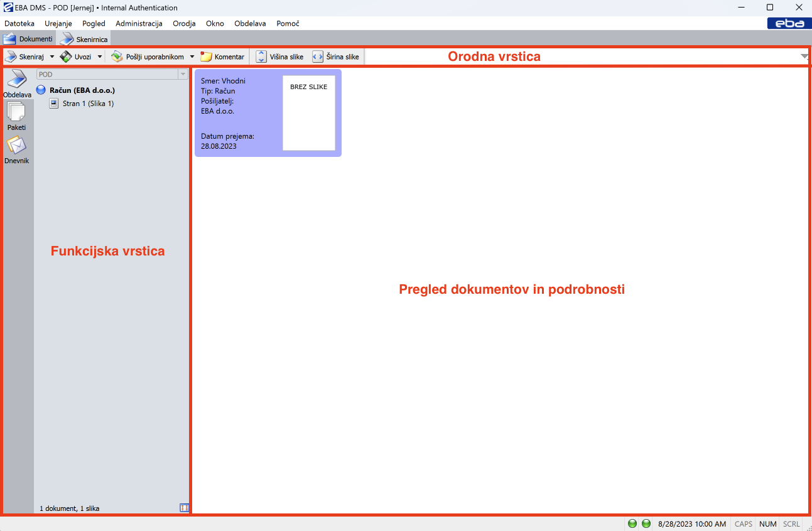Open the Paketi sidebar panel
Image resolution: width=812 pixels, height=531 pixels.
17,116
